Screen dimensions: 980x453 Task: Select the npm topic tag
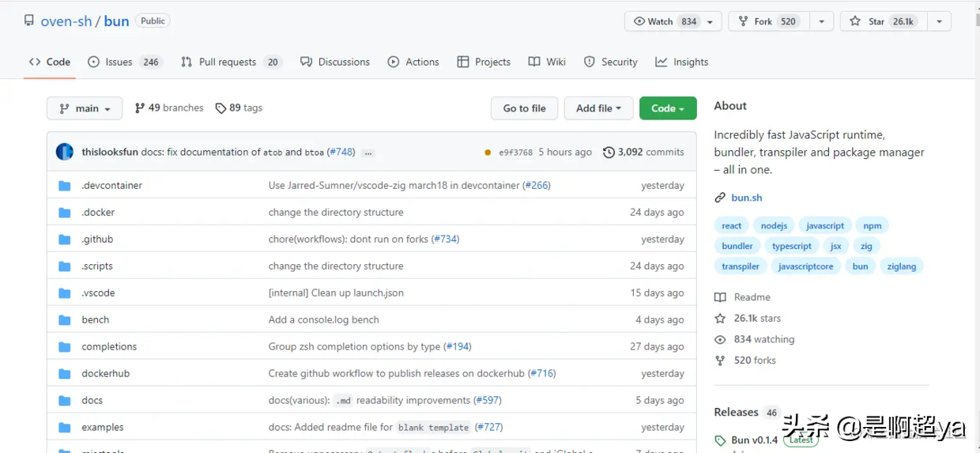(872, 225)
